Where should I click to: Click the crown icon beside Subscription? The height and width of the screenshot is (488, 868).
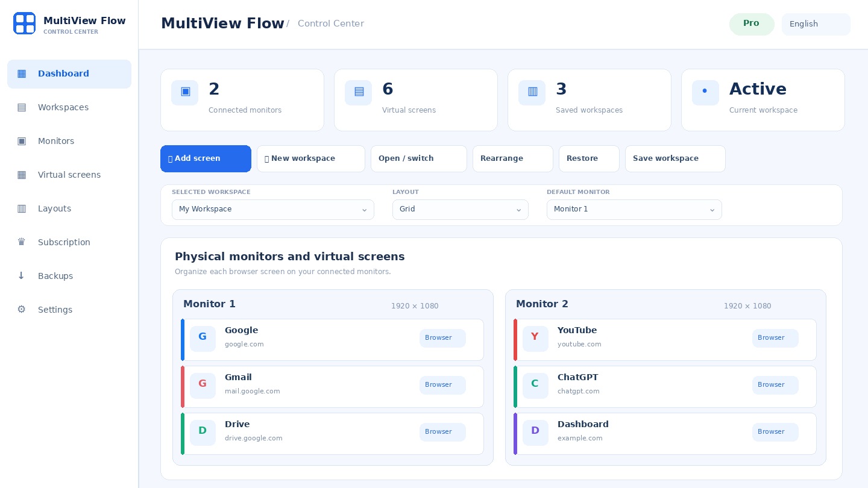(22, 242)
